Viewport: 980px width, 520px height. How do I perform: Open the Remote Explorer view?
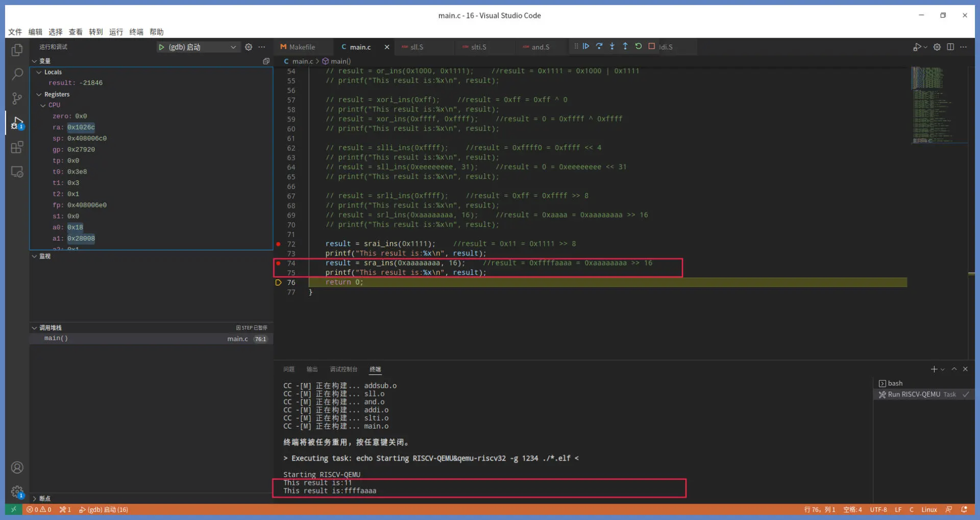[17, 172]
